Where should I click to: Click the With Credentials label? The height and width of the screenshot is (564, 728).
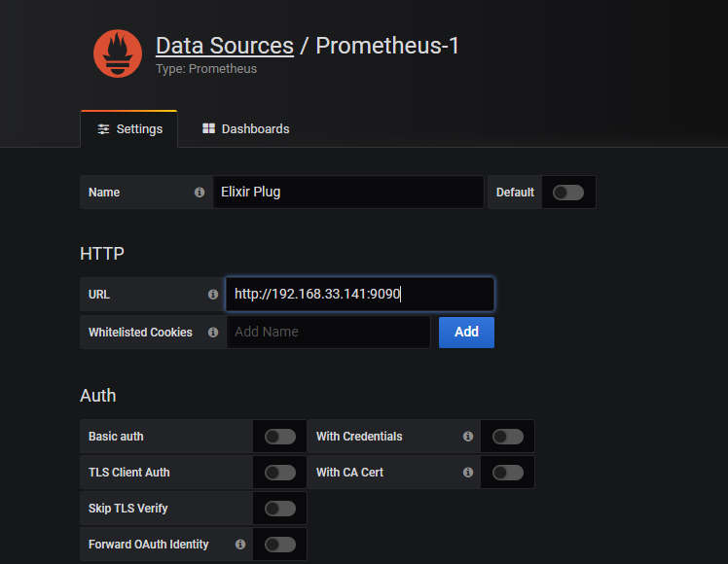359,437
